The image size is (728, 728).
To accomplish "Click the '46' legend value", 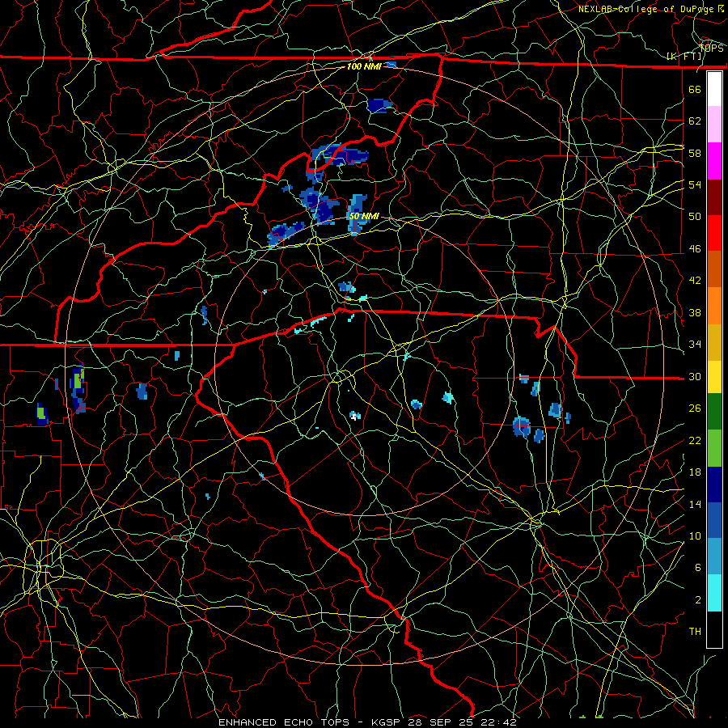I will 695,249.
